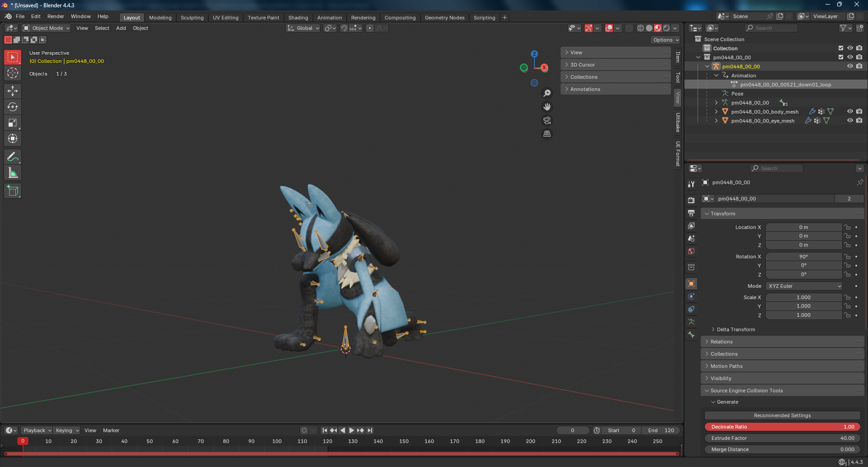The height and width of the screenshot is (467, 868).
Task: Click the viewport pan hand icon
Action: click(547, 107)
